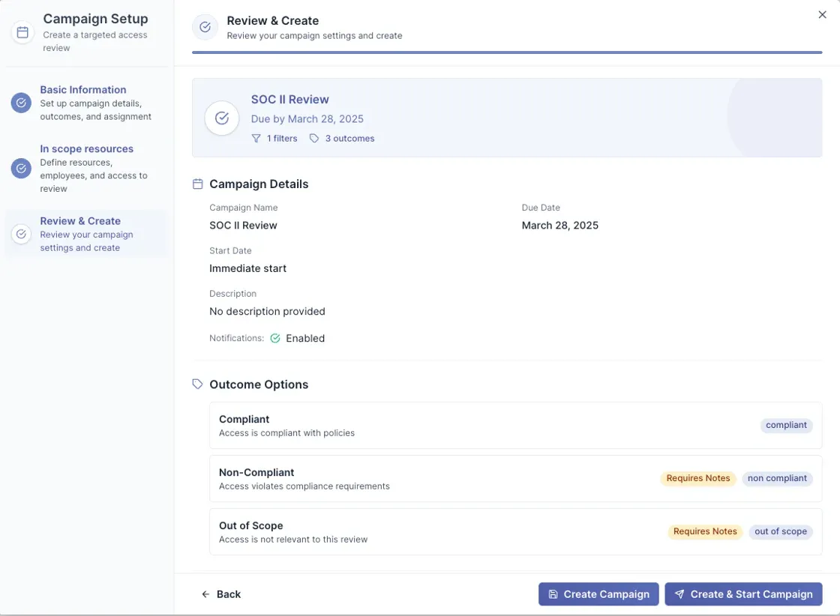Click the In scope resources checkmark icon
This screenshot has width=840, height=616.
21,168
